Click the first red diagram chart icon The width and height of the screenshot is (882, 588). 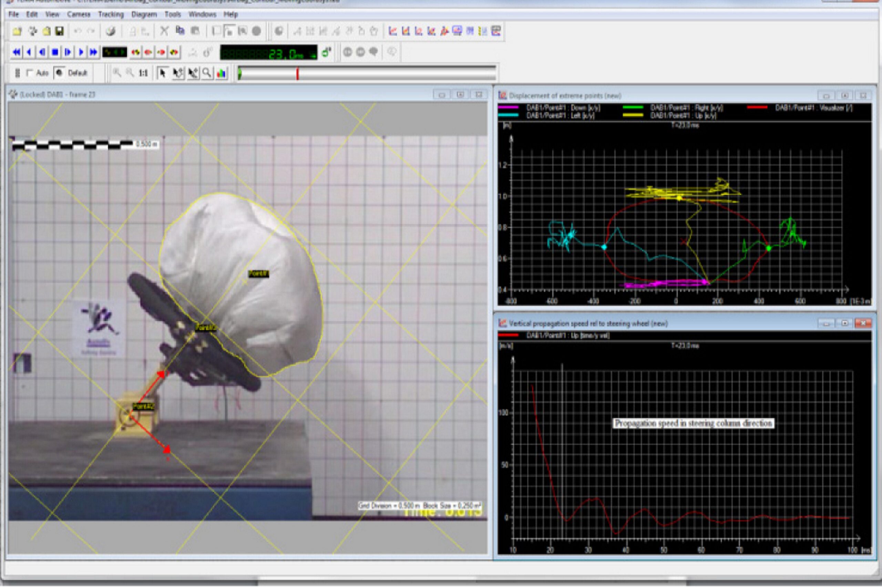pyautogui.click(x=393, y=31)
